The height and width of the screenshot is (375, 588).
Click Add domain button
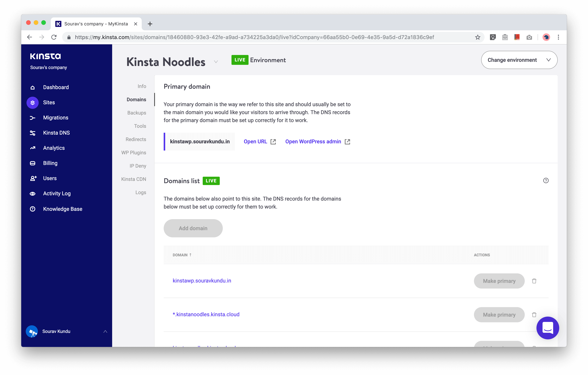tap(193, 228)
